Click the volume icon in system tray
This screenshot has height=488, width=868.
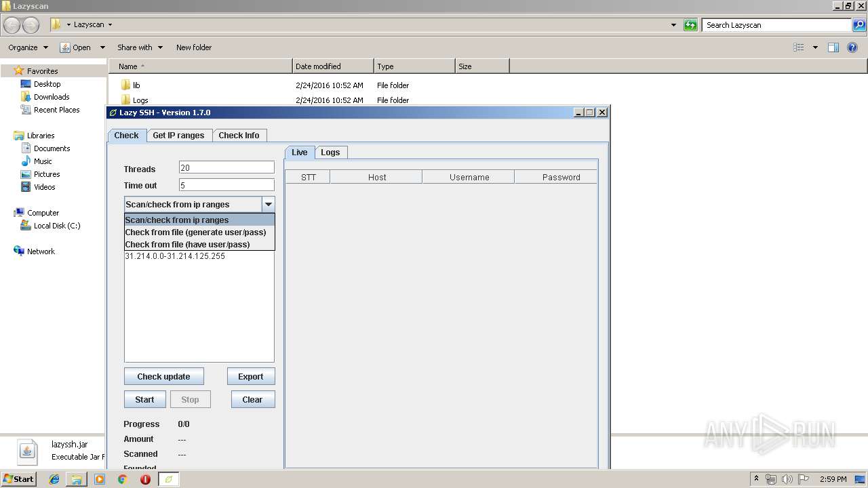coord(787,479)
